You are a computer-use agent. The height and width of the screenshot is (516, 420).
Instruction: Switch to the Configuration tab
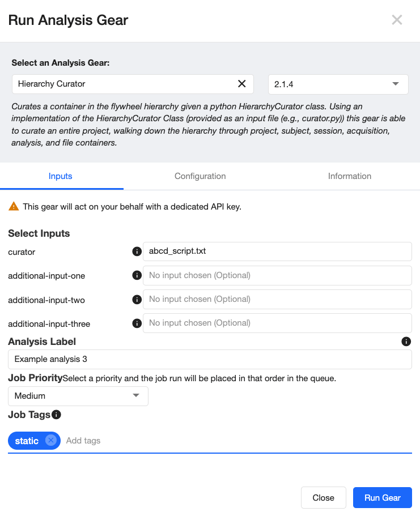tap(200, 176)
